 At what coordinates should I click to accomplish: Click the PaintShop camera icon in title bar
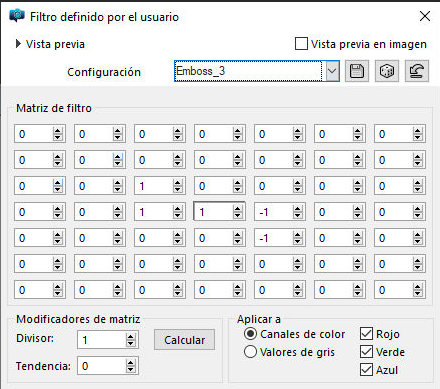[x=17, y=15]
